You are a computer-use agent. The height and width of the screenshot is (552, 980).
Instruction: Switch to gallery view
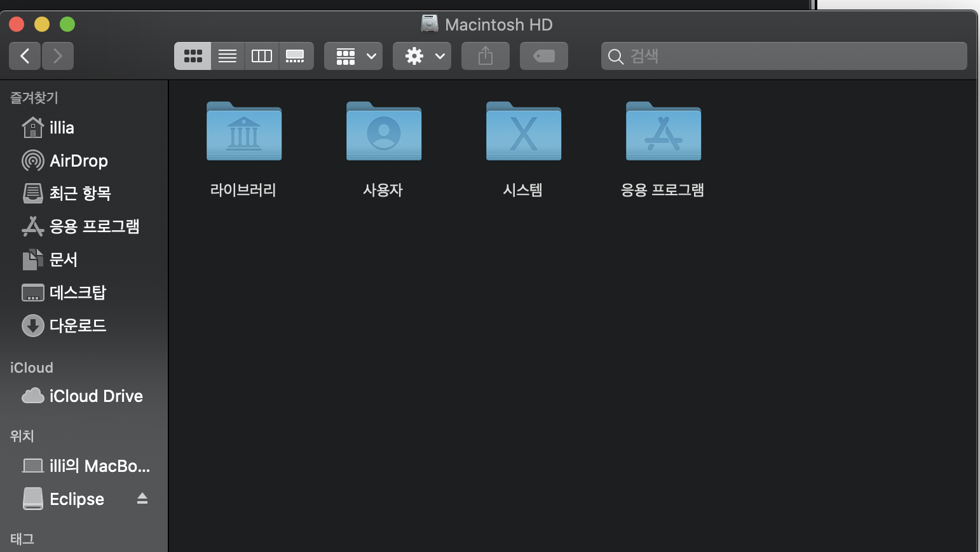[x=296, y=56]
